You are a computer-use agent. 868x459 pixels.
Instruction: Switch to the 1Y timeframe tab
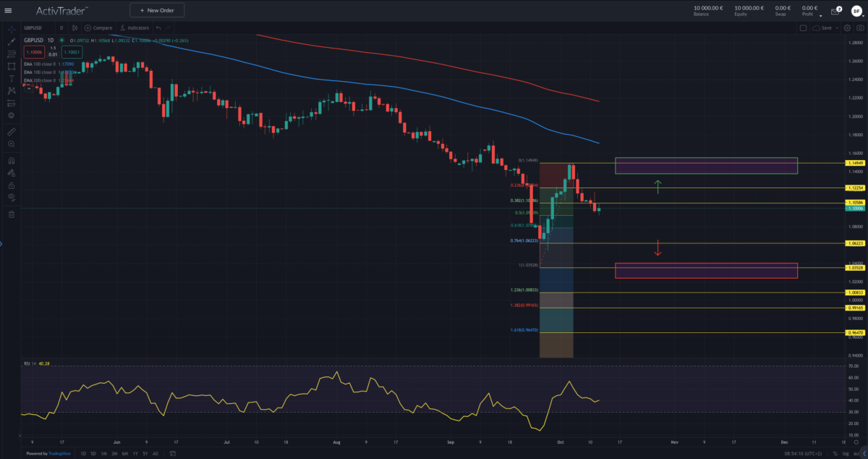click(x=135, y=453)
